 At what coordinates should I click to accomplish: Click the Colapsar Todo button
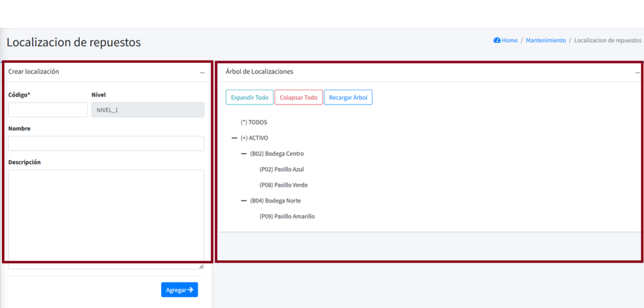[298, 98]
